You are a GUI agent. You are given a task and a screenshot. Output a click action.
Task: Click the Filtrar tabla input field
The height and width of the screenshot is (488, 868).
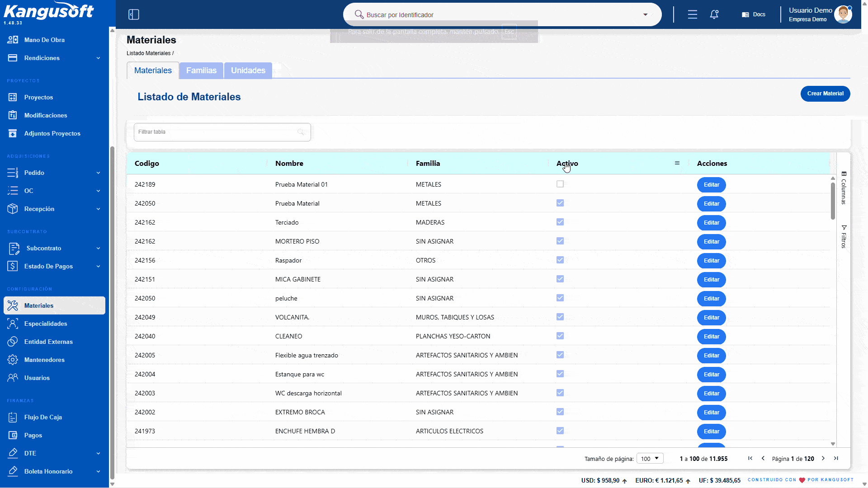222,132
